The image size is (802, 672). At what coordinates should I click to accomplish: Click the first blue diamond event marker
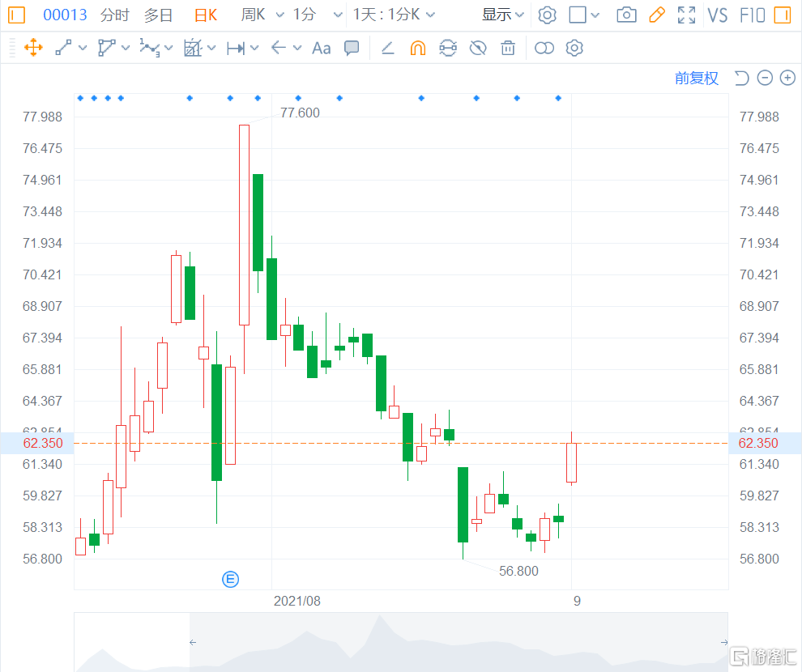[x=80, y=98]
